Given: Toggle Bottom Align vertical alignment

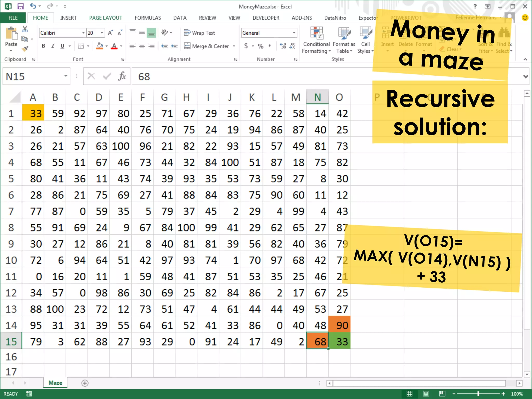Looking at the screenshot, I should tap(151, 33).
